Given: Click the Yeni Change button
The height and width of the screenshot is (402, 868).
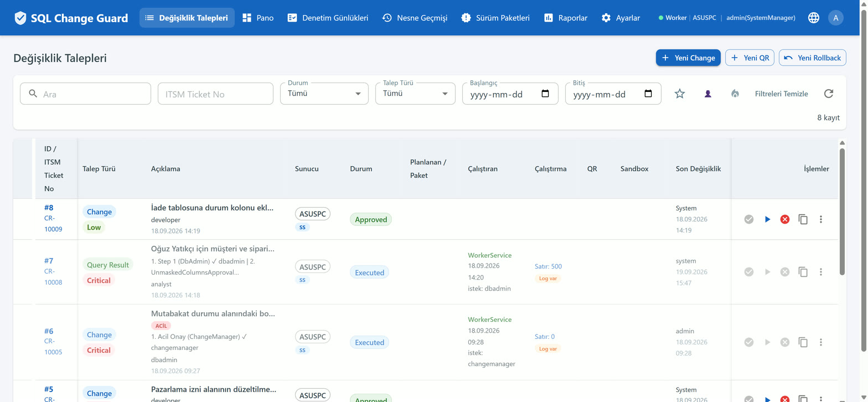Looking at the screenshot, I should click(688, 58).
